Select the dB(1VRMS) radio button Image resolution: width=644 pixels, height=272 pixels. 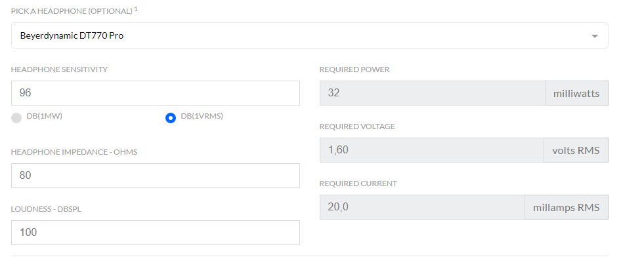[x=171, y=118]
